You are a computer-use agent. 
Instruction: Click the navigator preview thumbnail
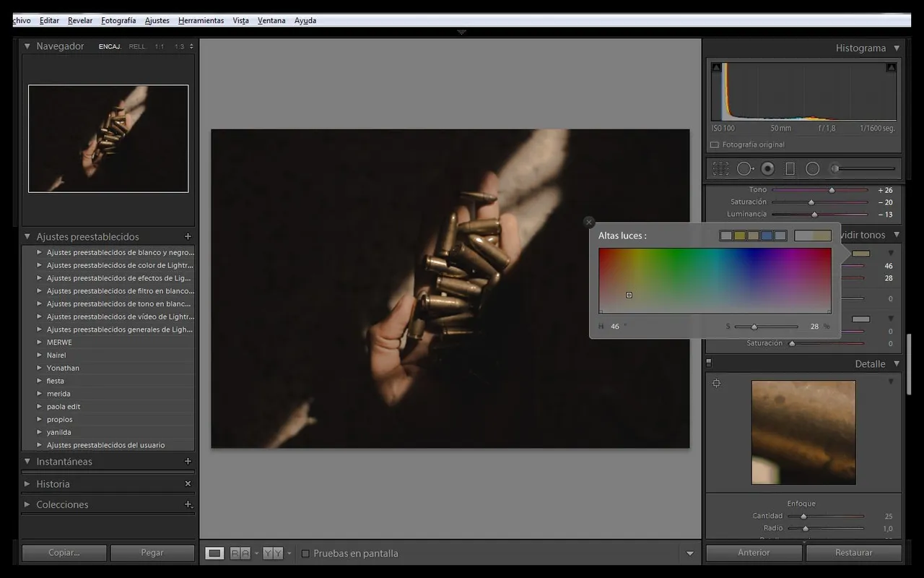(108, 139)
